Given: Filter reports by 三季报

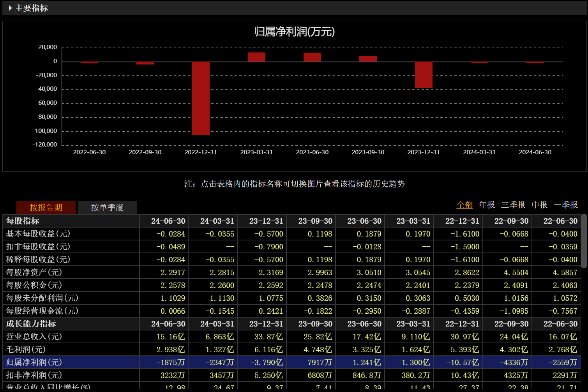Looking at the screenshot, I should coord(513,205).
